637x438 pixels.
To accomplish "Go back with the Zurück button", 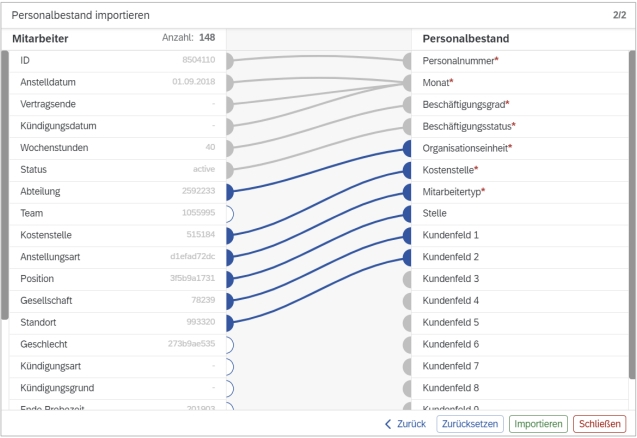I will click(406, 424).
